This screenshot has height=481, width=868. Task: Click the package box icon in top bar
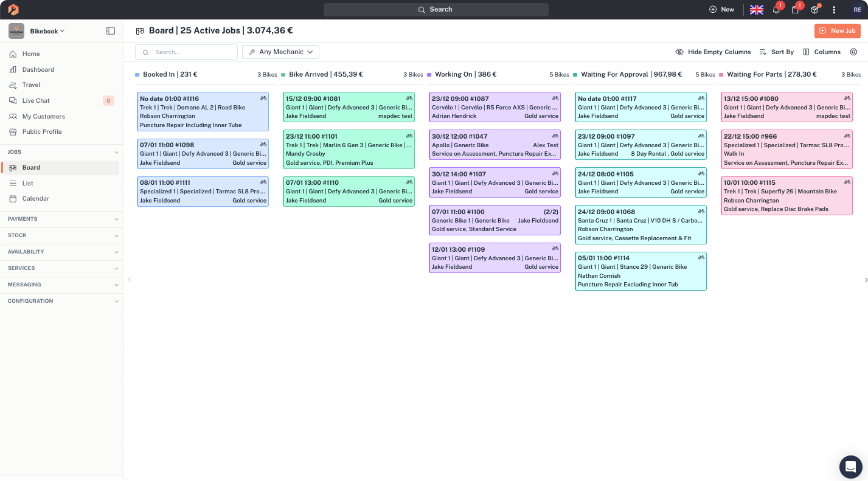coord(814,10)
